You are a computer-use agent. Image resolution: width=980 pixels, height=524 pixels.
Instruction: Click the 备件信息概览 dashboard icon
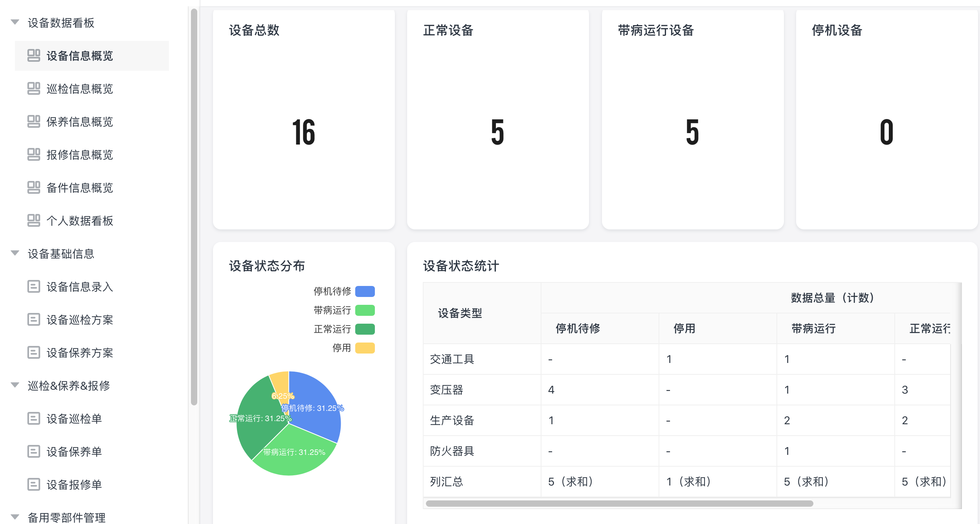[34, 187]
